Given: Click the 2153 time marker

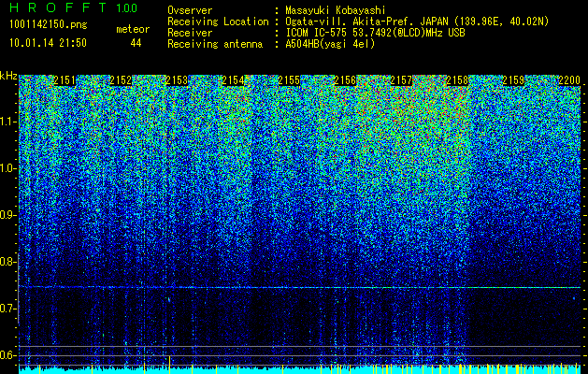Looking at the screenshot, I should click(177, 80).
